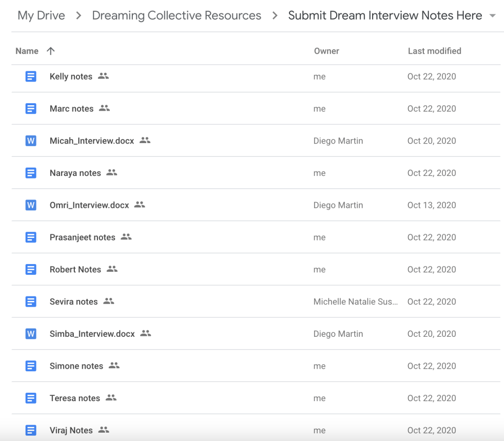Click the Docs icon for Teresa notes
The image size is (504, 441).
pyautogui.click(x=31, y=398)
